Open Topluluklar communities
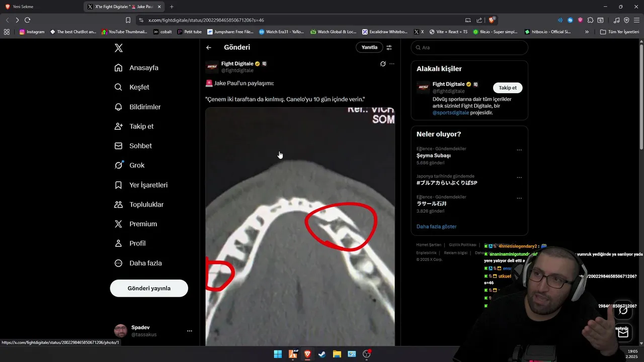The height and width of the screenshot is (362, 644). click(x=139, y=204)
